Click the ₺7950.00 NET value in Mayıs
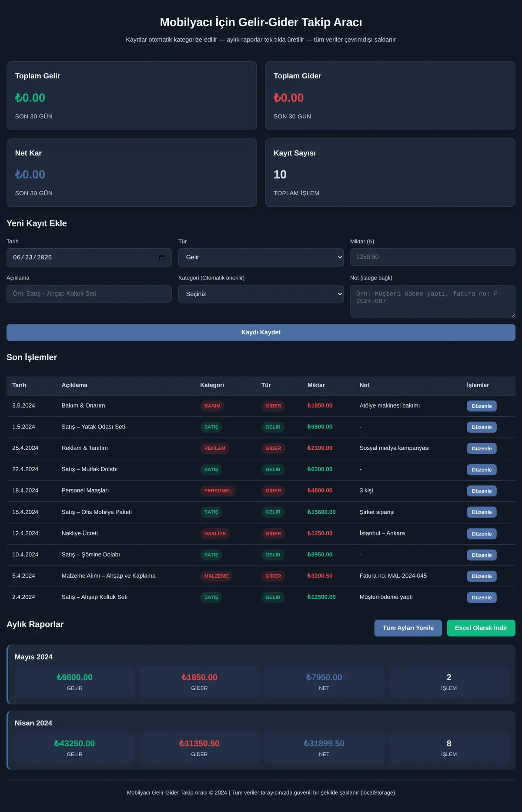 324,677
